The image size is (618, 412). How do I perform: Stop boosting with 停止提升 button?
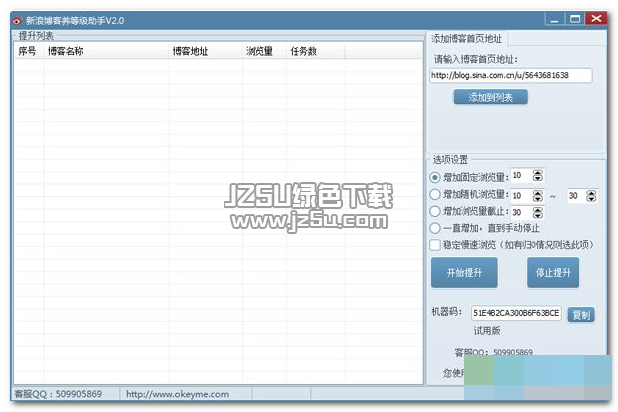pyautogui.click(x=553, y=272)
